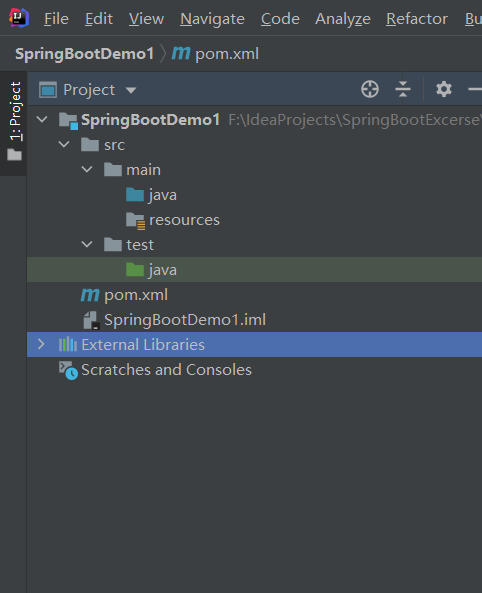Click the External Libraries bar-chart icon
The width and height of the screenshot is (482, 593).
(x=68, y=345)
